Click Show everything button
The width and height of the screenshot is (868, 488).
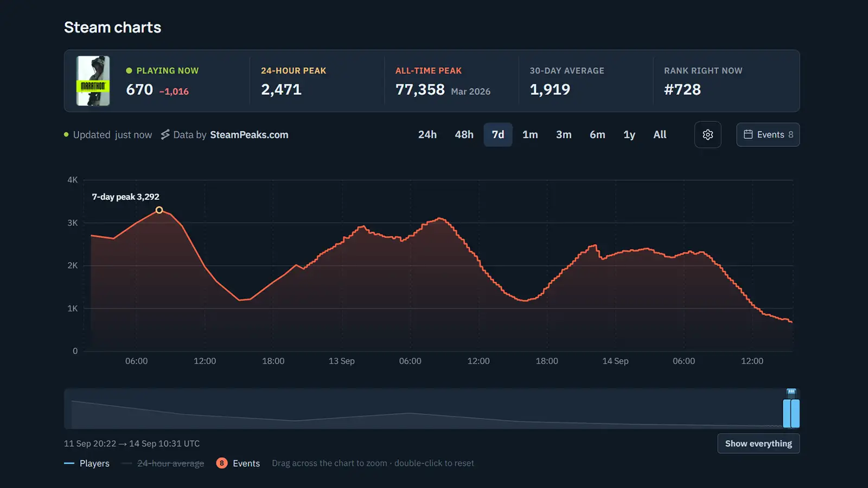(758, 444)
